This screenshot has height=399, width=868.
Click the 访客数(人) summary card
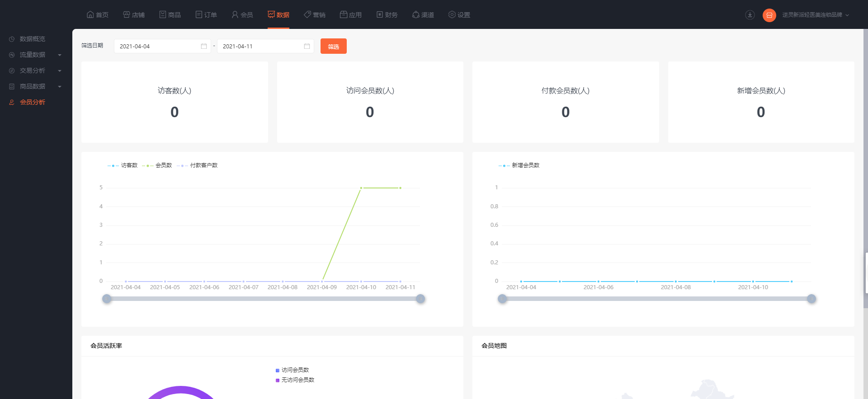pyautogui.click(x=175, y=102)
